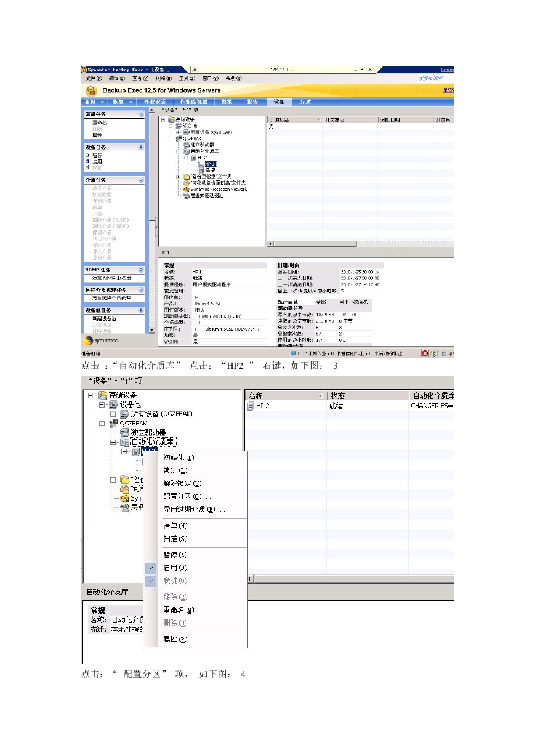Click red error icon in status bar

coord(425,354)
